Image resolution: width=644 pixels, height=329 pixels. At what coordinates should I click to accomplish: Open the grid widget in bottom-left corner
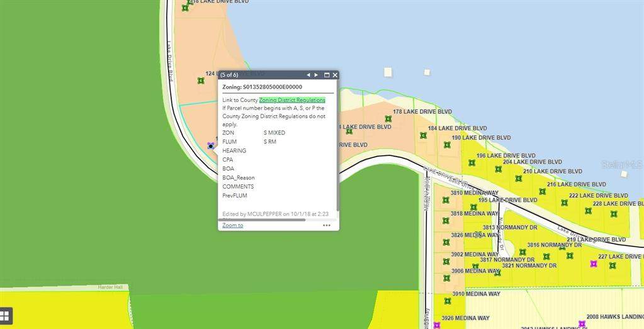(x=5, y=316)
